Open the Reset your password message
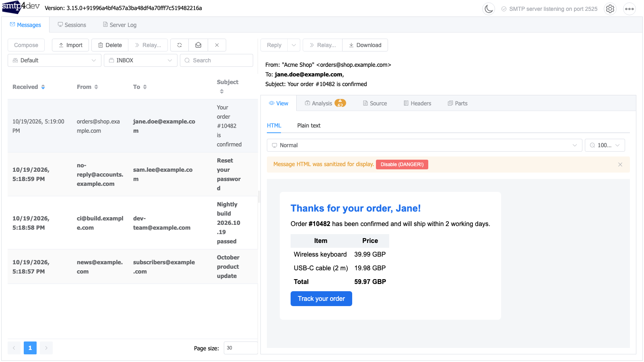Image resolution: width=644 pixels, height=362 pixels. 133,174
